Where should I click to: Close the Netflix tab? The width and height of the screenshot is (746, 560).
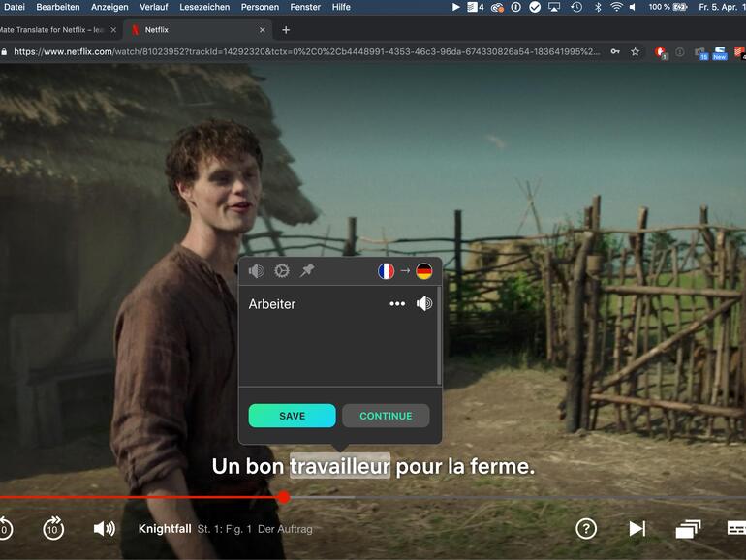pos(263,29)
